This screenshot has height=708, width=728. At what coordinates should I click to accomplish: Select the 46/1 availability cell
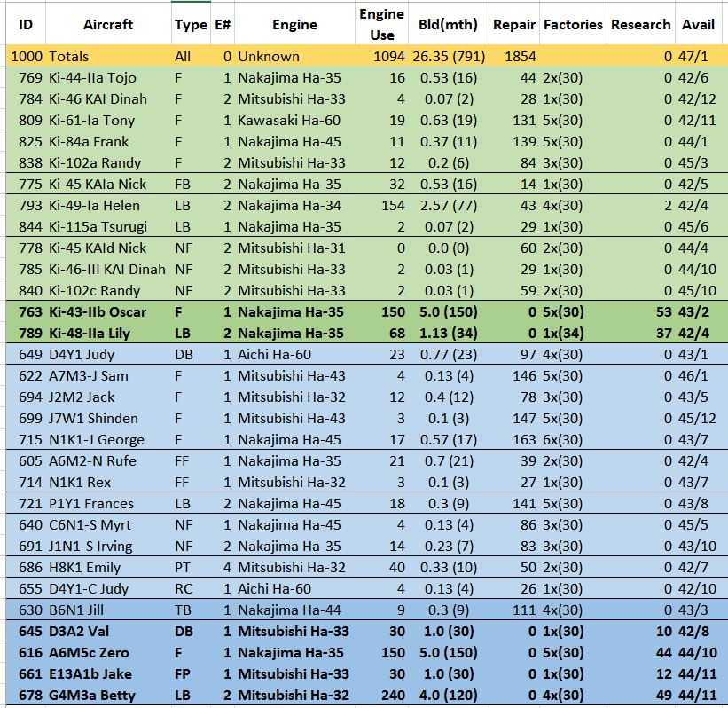point(698,376)
